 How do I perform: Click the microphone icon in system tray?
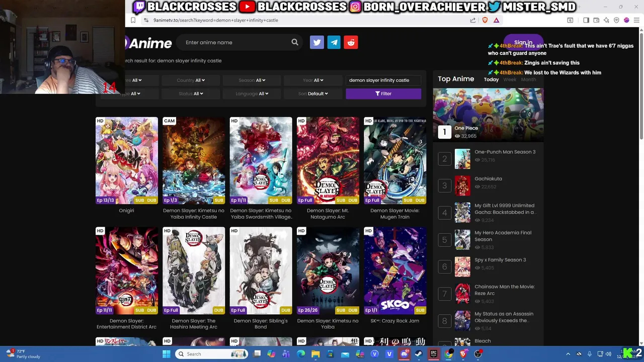tap(589, 354)
